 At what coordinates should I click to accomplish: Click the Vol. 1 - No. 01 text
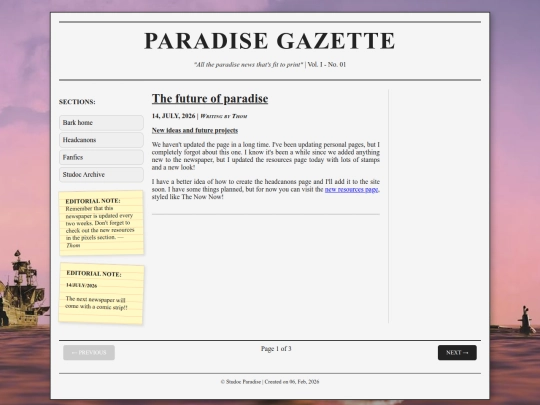coord(326,65)
